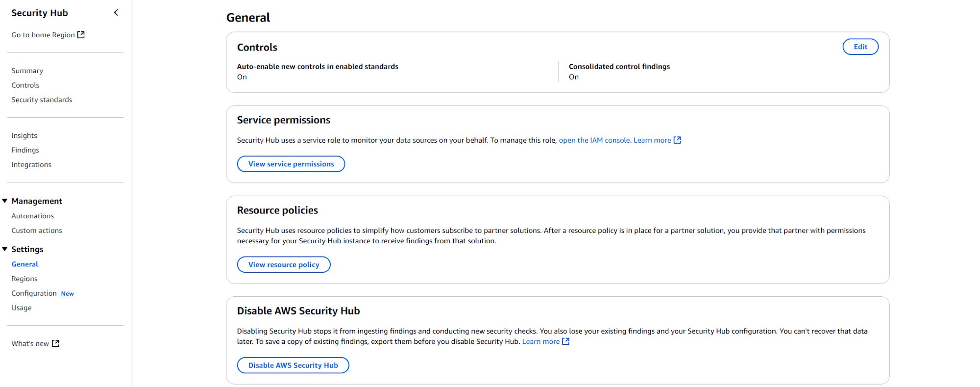Open Summary in the sidebar
Screen dimensions: 980x387
click(27, 71)
